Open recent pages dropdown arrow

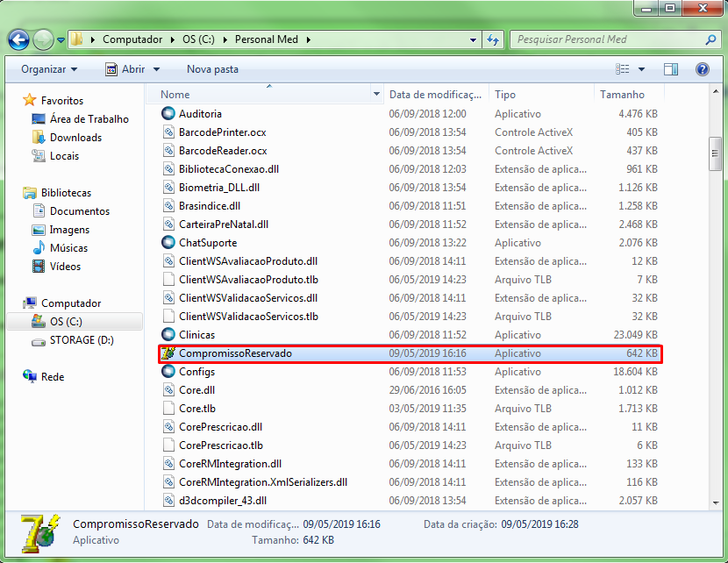(x=61, y=40)
